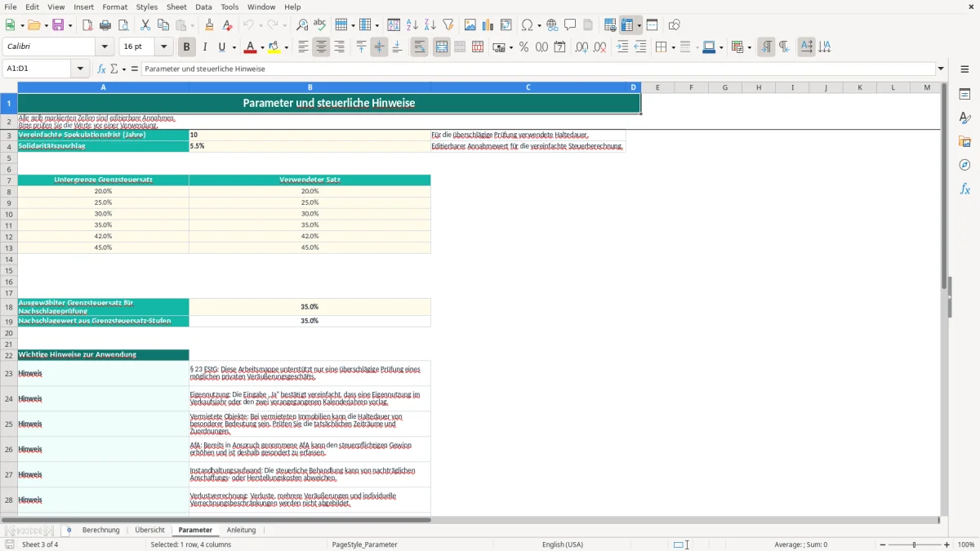Insert a chart
Image resolution: width=980 pixels, height=551 pixels.
pos(488,25)
